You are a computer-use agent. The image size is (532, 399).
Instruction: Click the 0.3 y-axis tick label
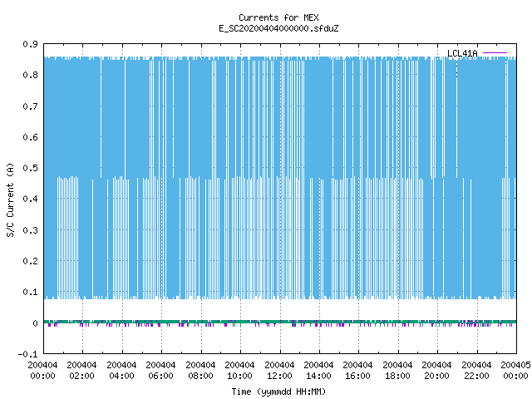pyautogui.click(x=30, y=230)
